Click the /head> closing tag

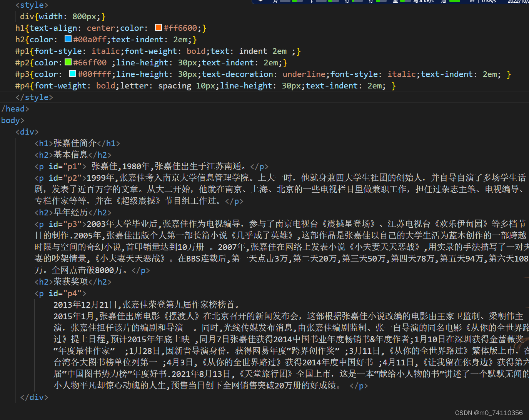click(15, 109)
